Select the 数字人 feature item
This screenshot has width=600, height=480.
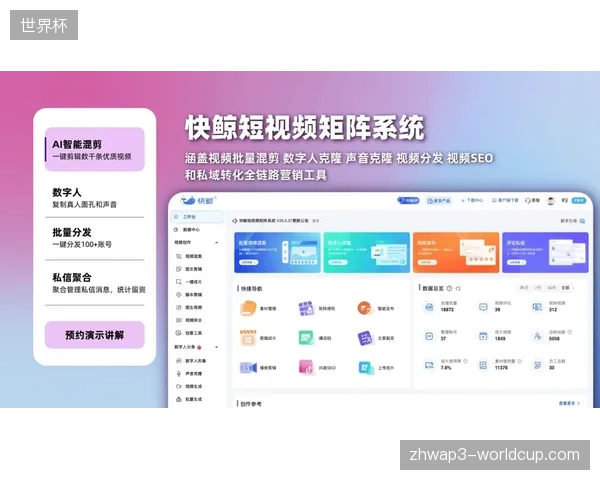pos(95,198)
